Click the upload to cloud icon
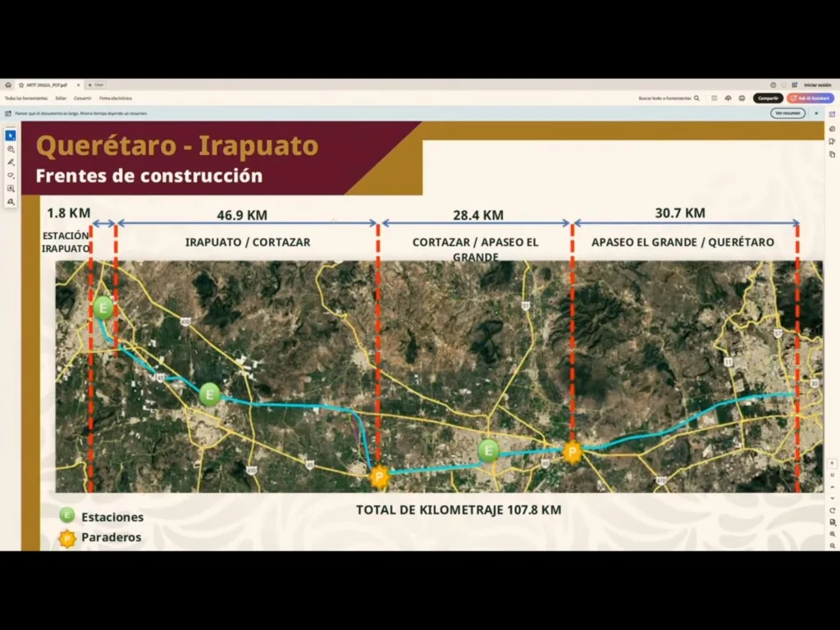840x630 pixels. tap(728, 98)
